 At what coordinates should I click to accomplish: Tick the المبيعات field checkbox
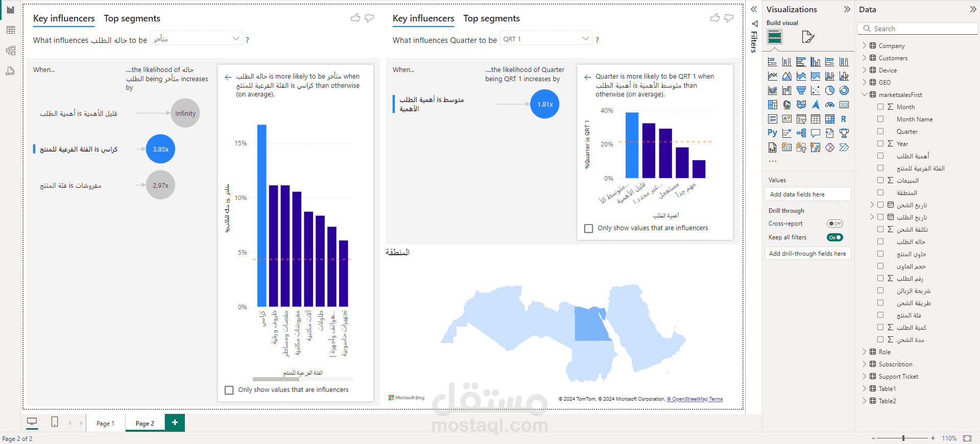coord(880,180)
